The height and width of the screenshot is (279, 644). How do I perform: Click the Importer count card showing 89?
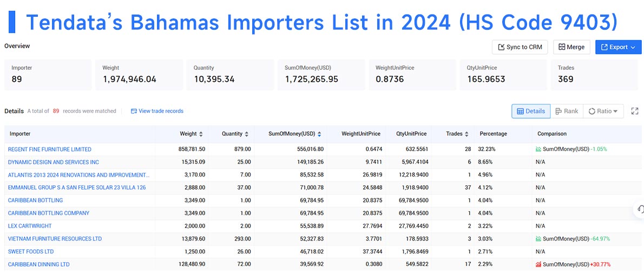(48, 74)
